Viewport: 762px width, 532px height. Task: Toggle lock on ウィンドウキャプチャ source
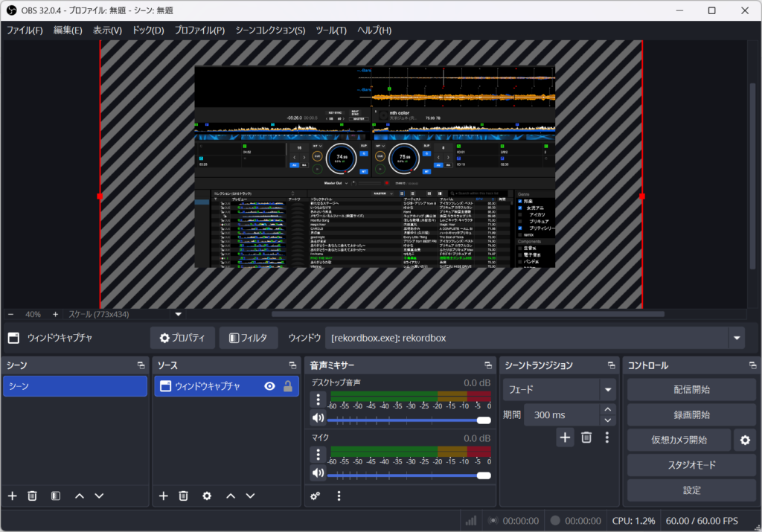point(287,386)
